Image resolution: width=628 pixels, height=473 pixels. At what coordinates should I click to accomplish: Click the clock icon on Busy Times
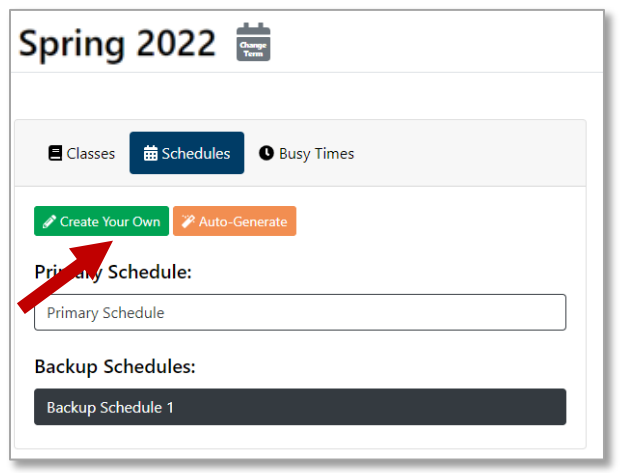click(266, 154)
